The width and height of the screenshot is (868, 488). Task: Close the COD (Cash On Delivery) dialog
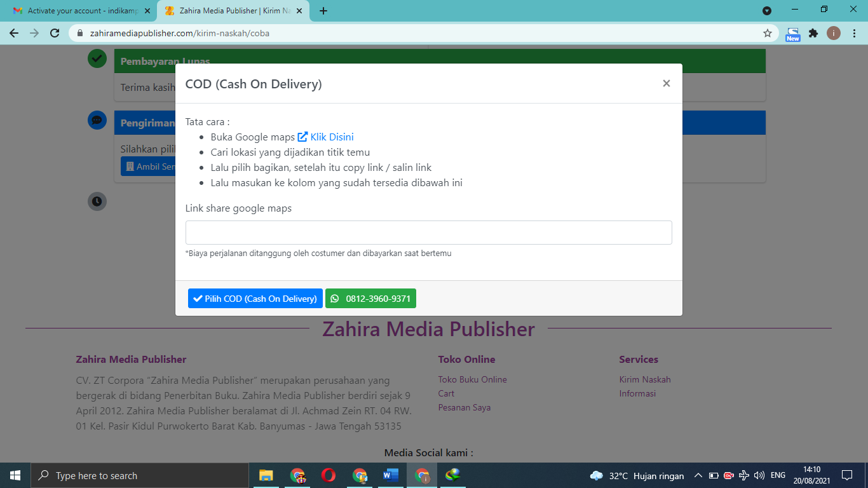tap(666, 83)
